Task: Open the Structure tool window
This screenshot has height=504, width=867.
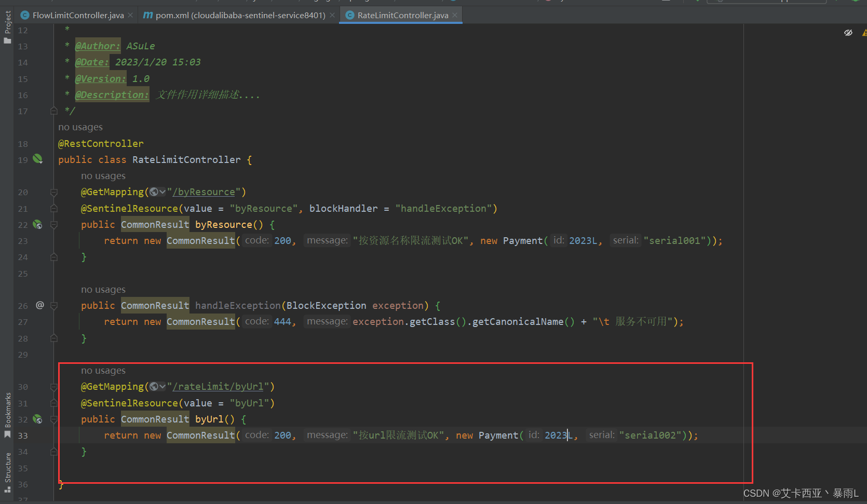Action: coord(7,472)
